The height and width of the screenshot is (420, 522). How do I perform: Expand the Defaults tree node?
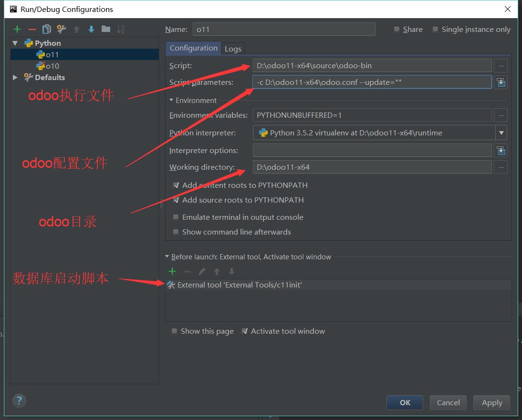[15, 77]
